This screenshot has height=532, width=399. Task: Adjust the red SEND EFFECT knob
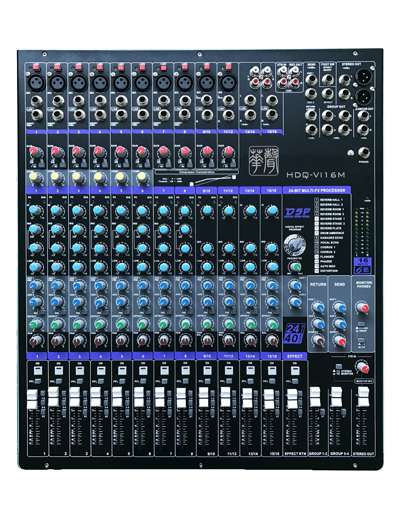340,340
